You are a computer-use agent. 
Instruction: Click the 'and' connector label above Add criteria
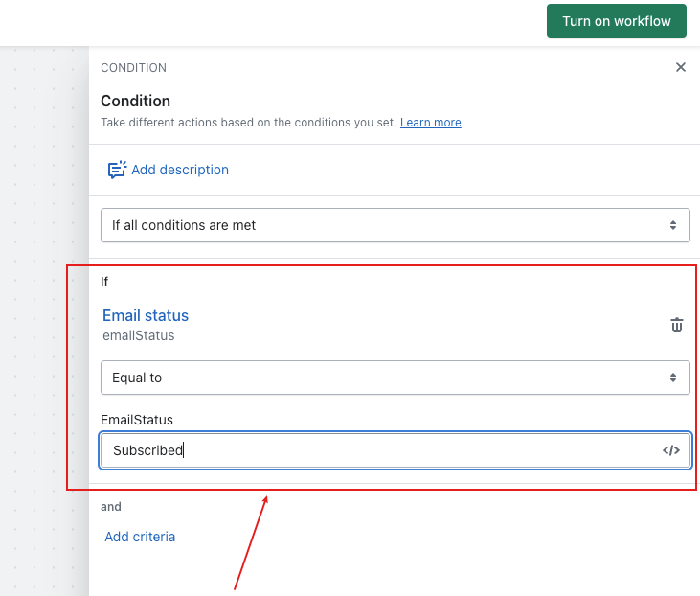point(111,507)
